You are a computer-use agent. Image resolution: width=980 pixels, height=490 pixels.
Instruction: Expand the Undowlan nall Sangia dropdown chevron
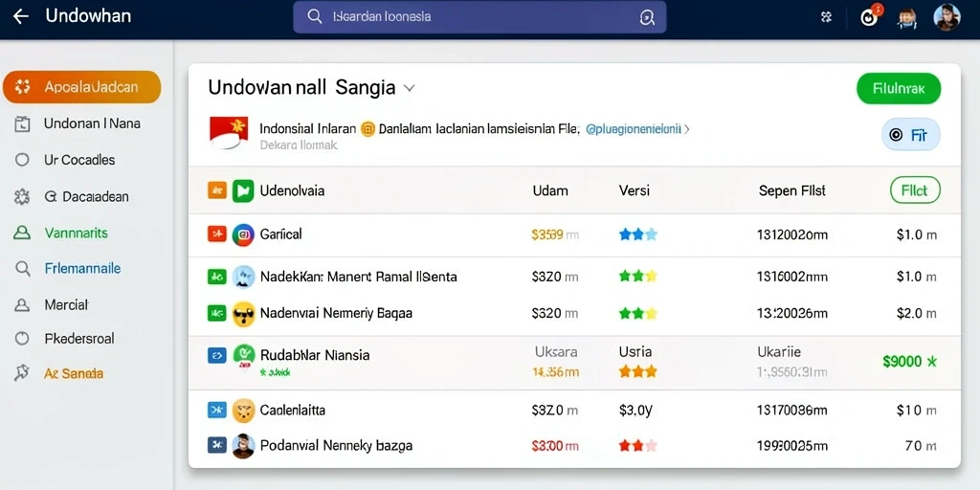[x=409, y=88]
